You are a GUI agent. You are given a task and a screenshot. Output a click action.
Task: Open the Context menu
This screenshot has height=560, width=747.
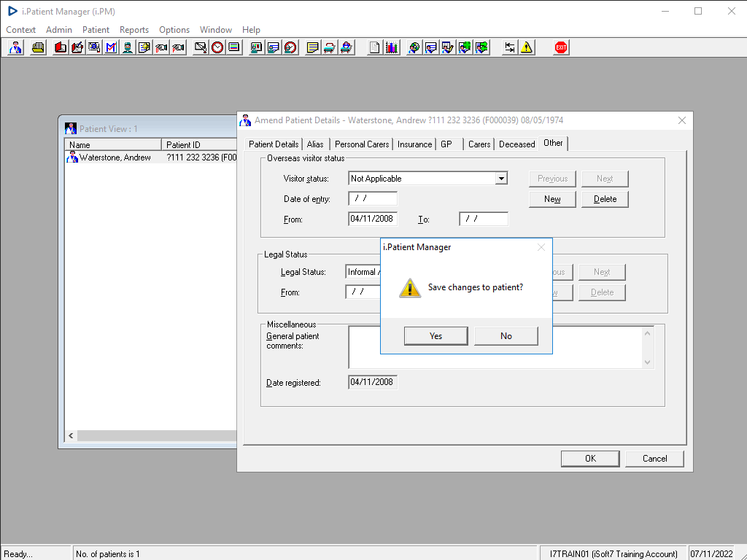point(20,29)
